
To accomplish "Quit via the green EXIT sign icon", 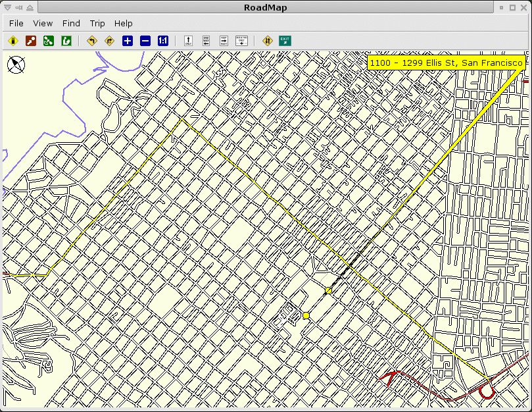I will pyautogui.click(x=285, y=41).
